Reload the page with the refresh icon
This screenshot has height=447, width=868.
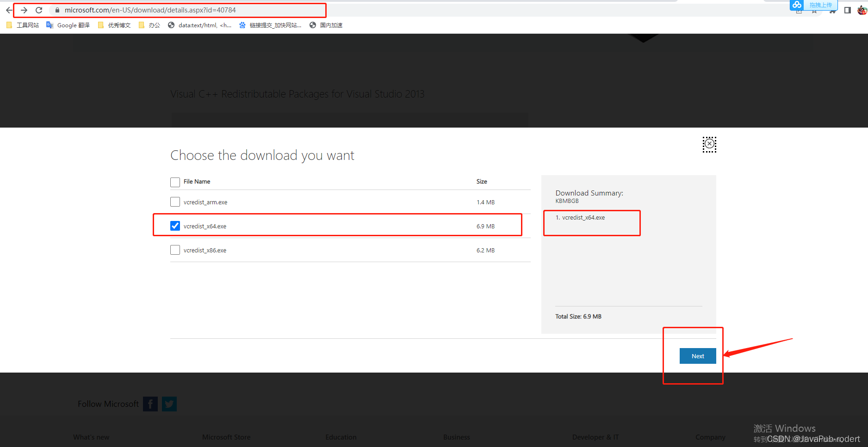click(x=39, y=10)
